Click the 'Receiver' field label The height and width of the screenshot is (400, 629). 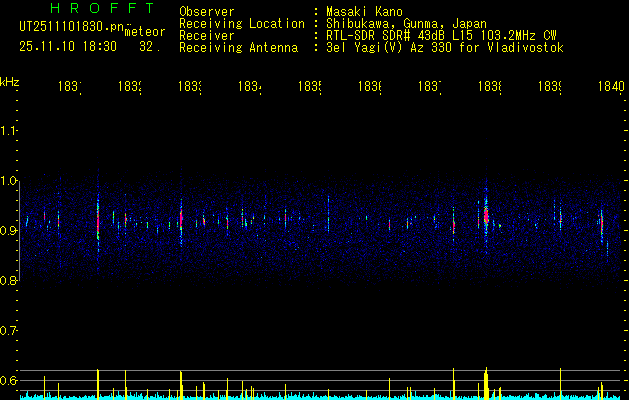pos(207,36)
